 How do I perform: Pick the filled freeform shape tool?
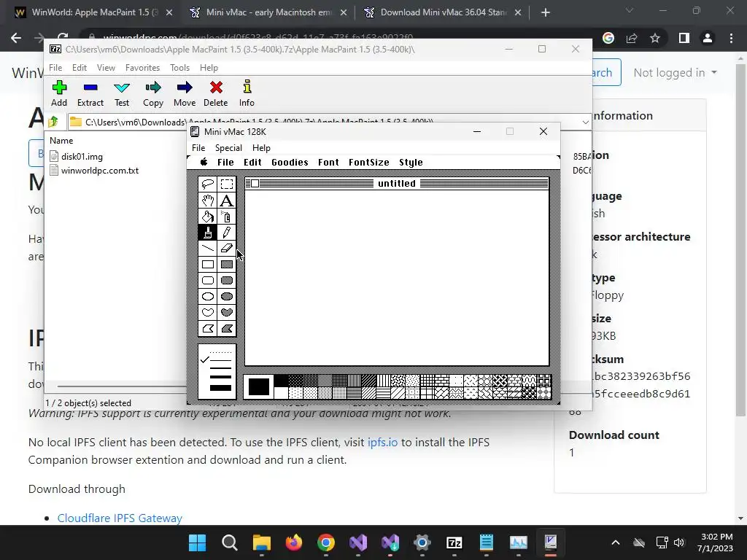click(x=227, y=312)
